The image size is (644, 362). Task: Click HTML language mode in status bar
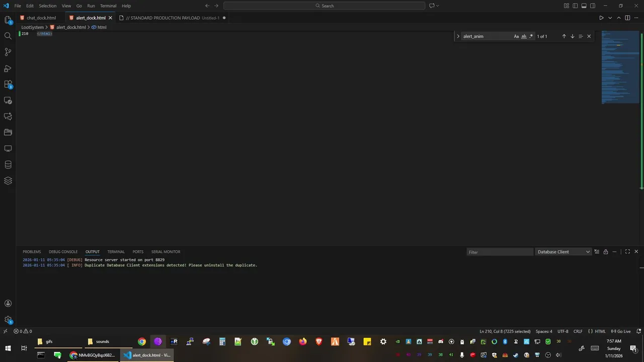[x=600, y=331]
